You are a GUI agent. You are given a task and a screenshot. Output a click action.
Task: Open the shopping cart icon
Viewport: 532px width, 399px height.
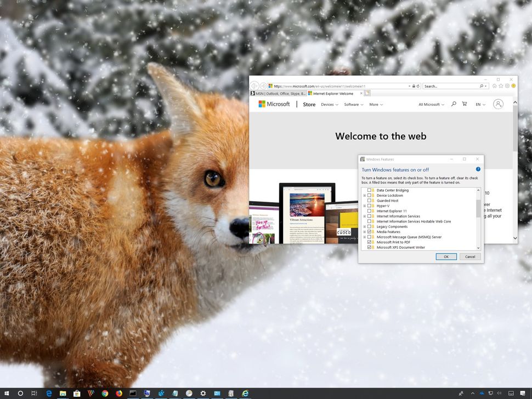(464, 104)
